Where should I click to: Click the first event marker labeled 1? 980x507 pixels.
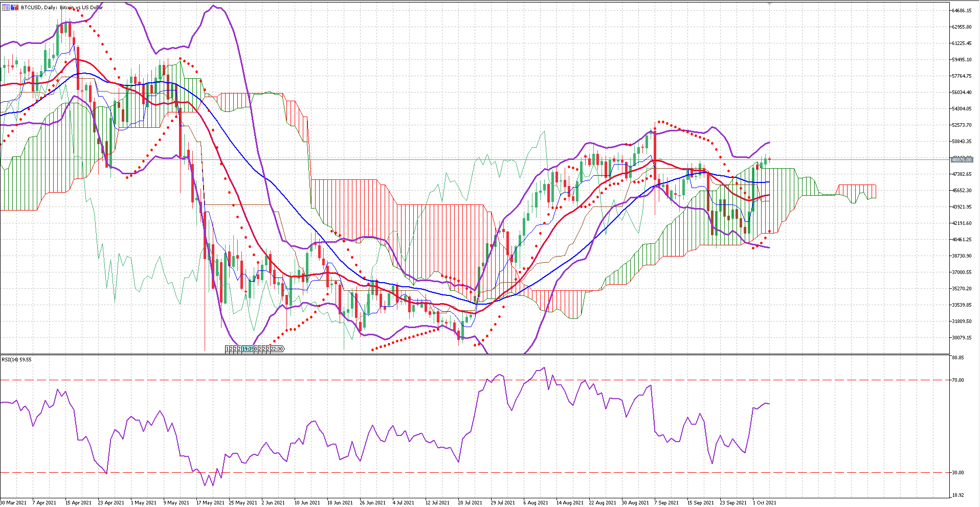227,349
